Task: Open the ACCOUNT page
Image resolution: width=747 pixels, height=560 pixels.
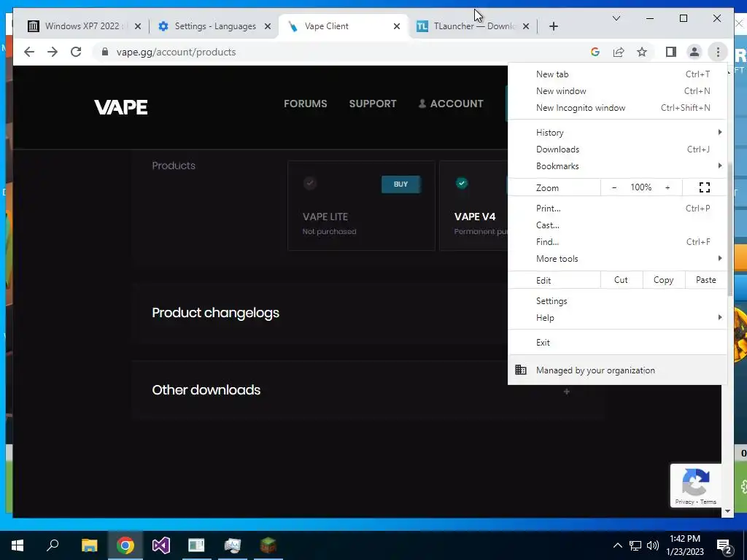Action: point(451,104)
